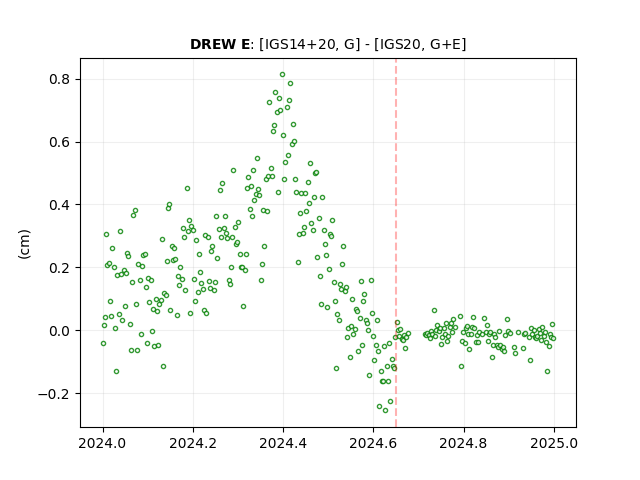
Task: Click the 0.0 y-axis tick label
Action: coord(60,331)
